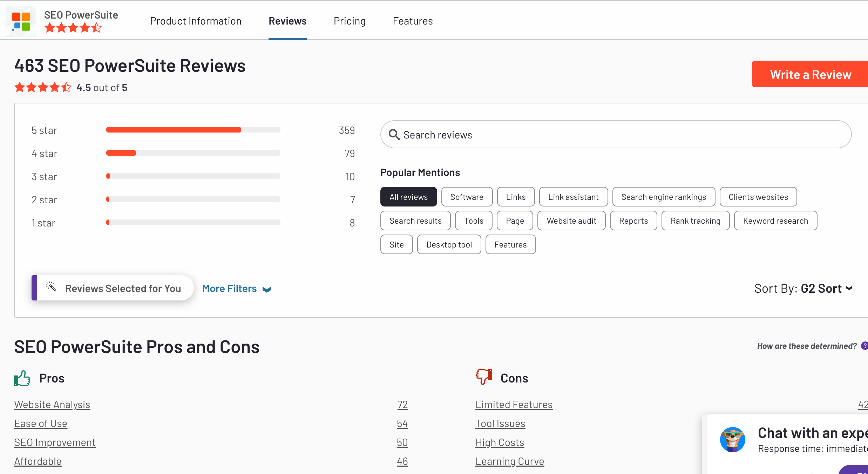This screenshot has height=474, width=868.
Task: Click the 5 star rating bar
Action: (x=192, y=130)
